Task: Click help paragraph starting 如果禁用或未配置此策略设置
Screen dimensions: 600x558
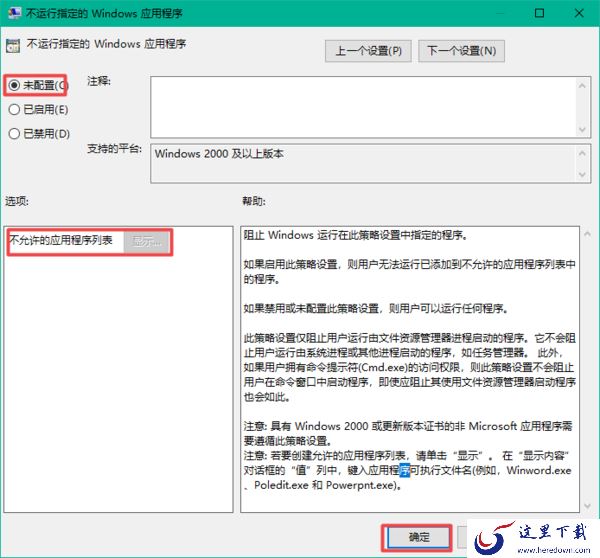Action: [376, 308]
